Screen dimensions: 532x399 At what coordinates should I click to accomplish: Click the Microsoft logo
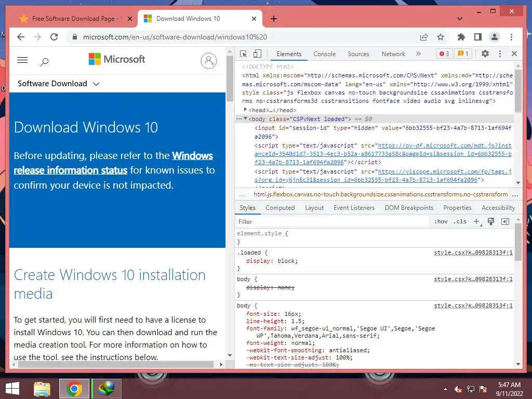(117, 59)
